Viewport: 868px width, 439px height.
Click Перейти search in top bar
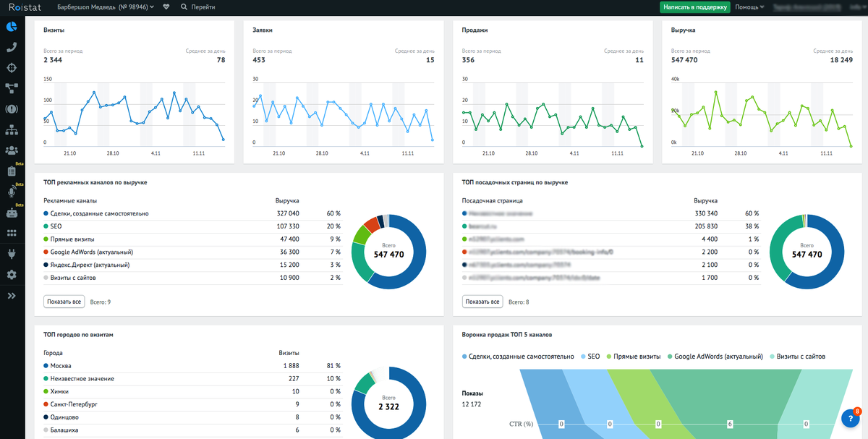pos(198,7)
